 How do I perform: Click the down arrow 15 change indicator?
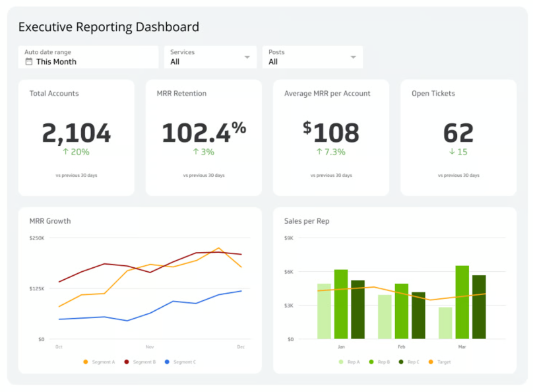tap(458, 152)
